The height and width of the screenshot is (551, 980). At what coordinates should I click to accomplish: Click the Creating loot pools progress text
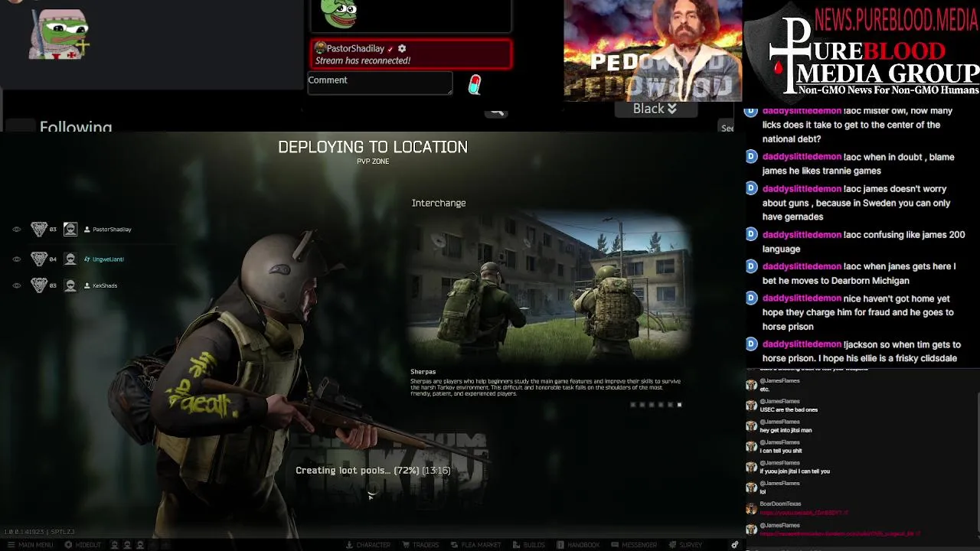pos(373,471)
